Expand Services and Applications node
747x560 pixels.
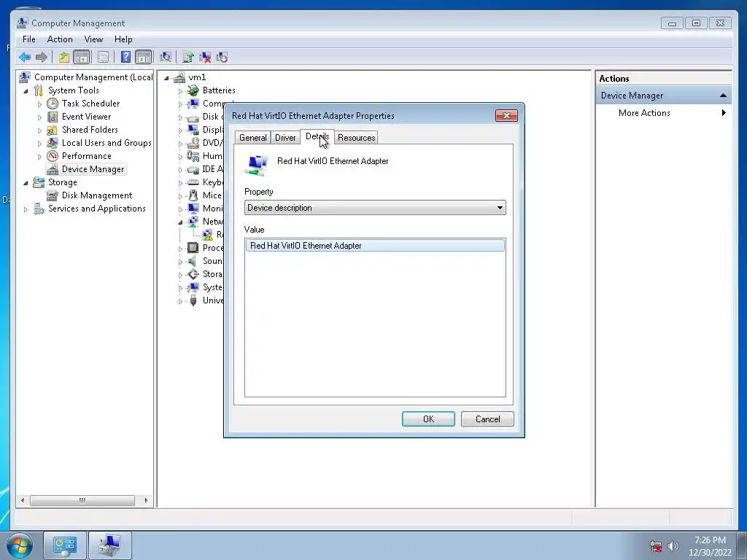coord(26,209)
